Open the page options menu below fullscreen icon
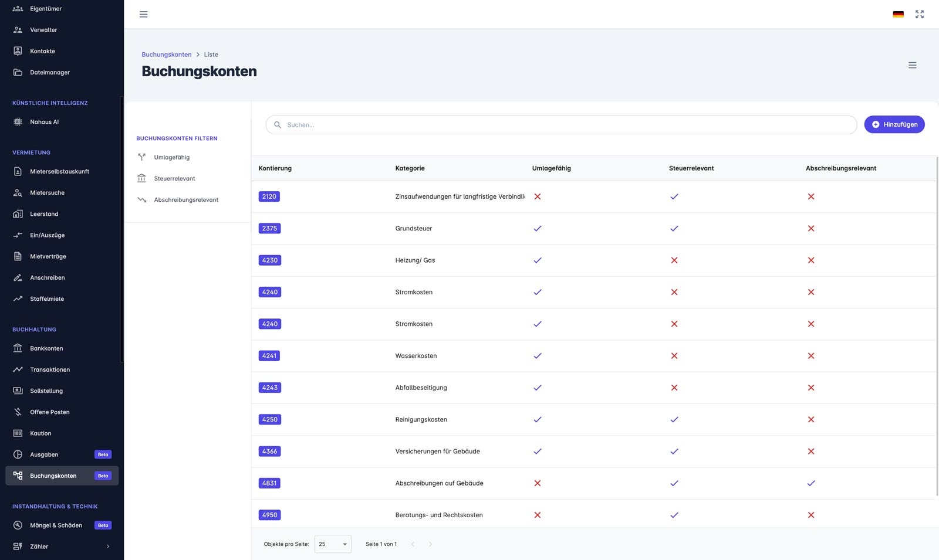The image size is (939, 560). [x=912, y=65]
